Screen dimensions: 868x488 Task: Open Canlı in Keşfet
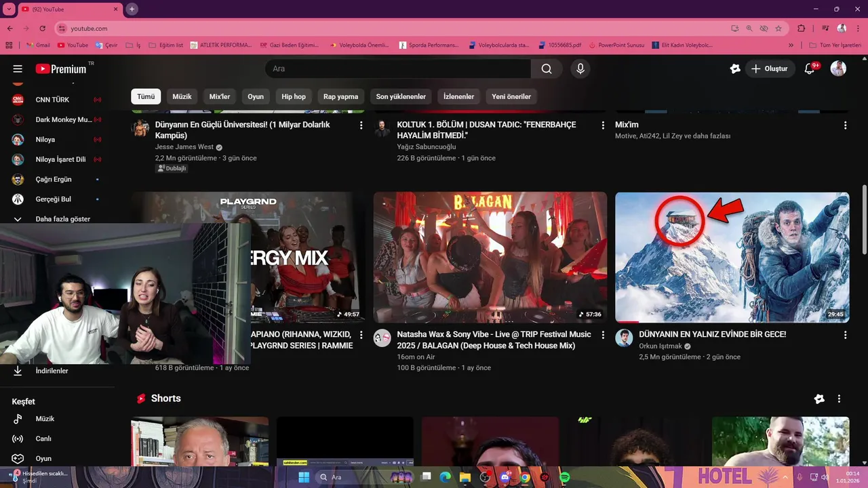point(56,439)
